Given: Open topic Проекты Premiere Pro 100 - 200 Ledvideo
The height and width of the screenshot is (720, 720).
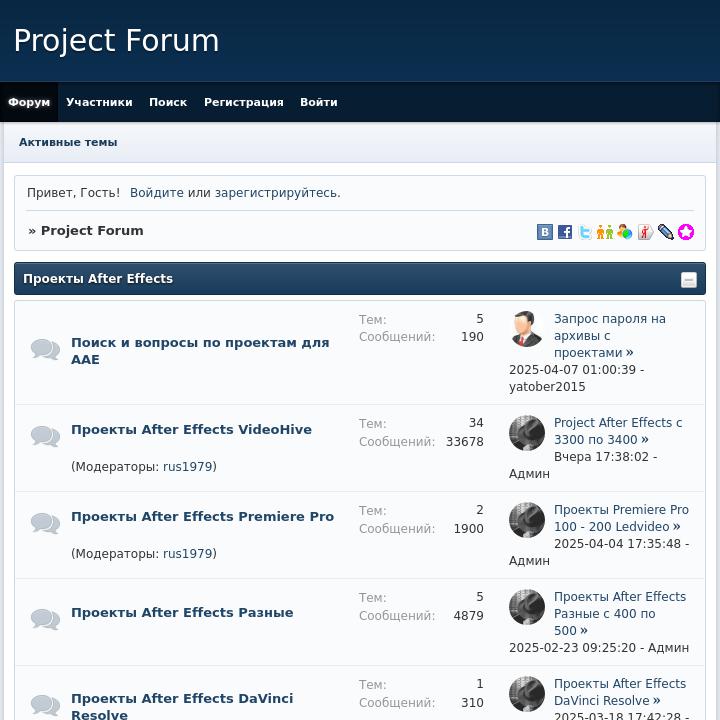Looking at the screenshot, I should coord(621,518).
